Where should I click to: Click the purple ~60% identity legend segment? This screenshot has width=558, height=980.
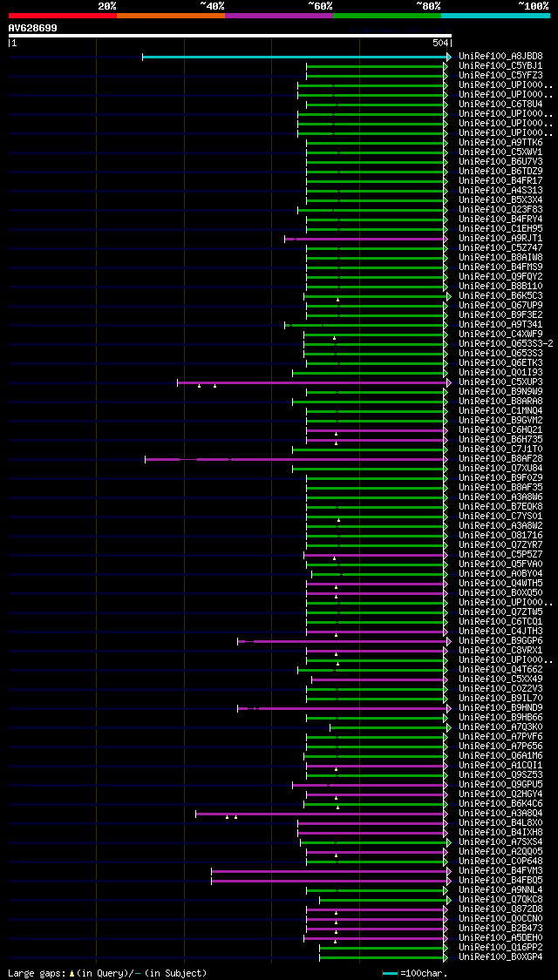pyautogui.click(x=279, y=15)
